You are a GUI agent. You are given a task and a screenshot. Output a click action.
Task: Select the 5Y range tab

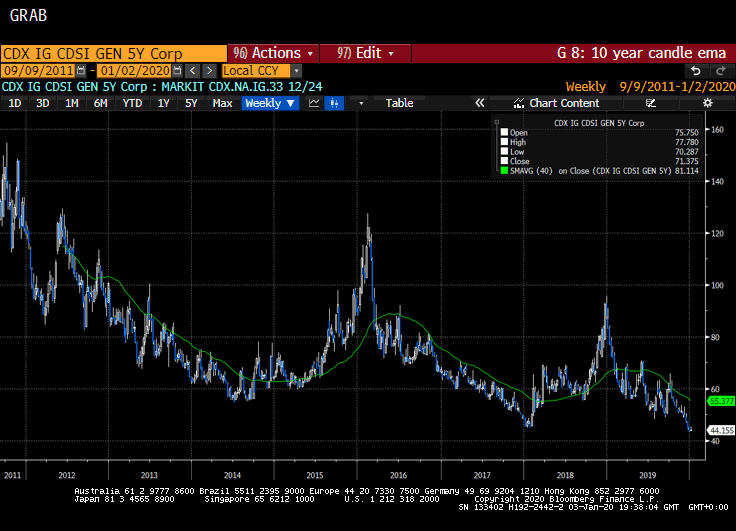coord(191,103)
